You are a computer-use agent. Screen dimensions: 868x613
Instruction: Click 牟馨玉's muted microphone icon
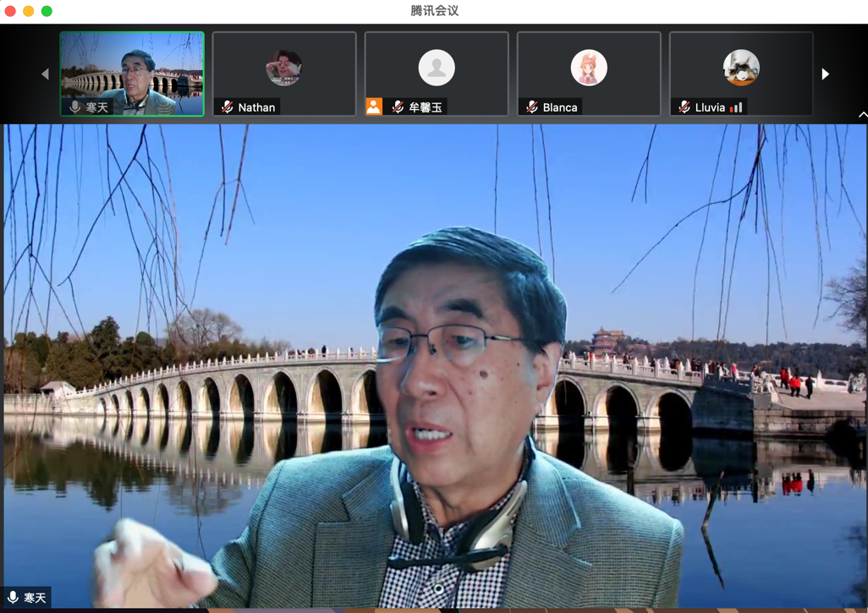pos(398,107)
